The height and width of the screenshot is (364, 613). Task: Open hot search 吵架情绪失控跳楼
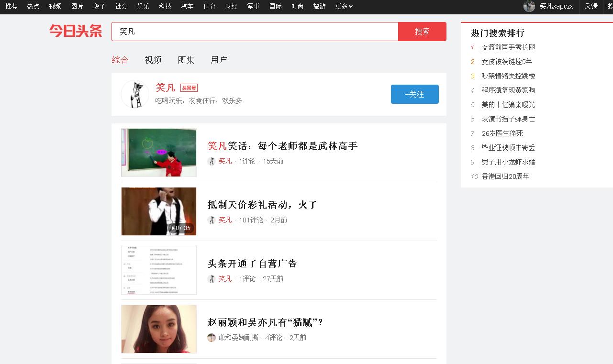(x=508, y=76)
